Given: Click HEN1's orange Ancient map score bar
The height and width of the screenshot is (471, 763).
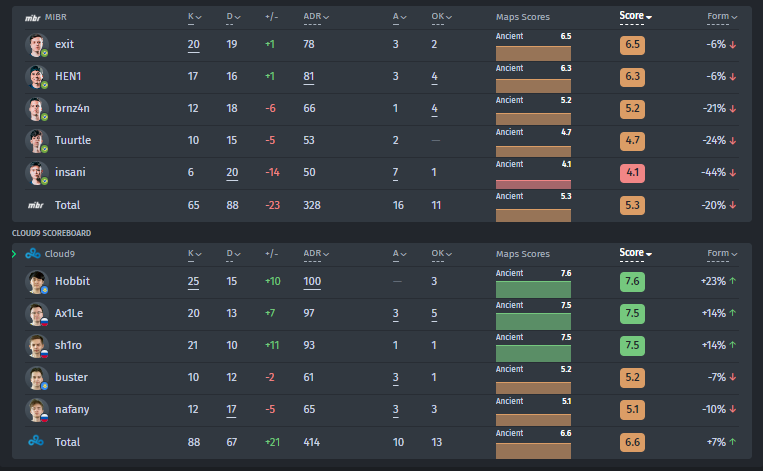Looking at the screenshot, I should click(x=533, y=86).
